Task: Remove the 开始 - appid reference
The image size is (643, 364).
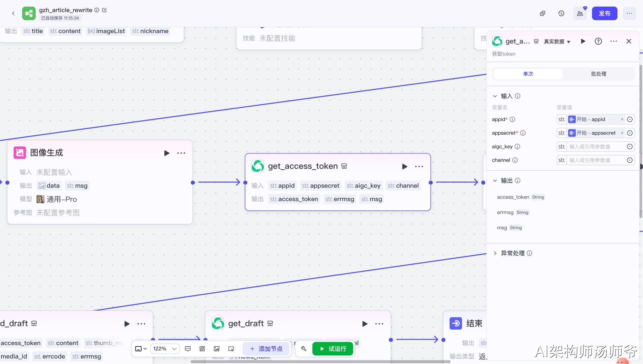Action: coord(622,120)
